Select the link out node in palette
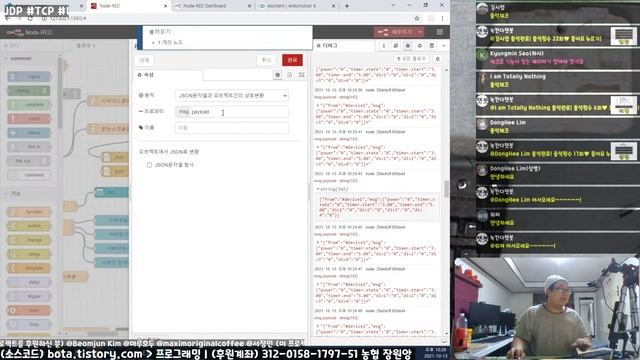640x360 pixels. 29,160
